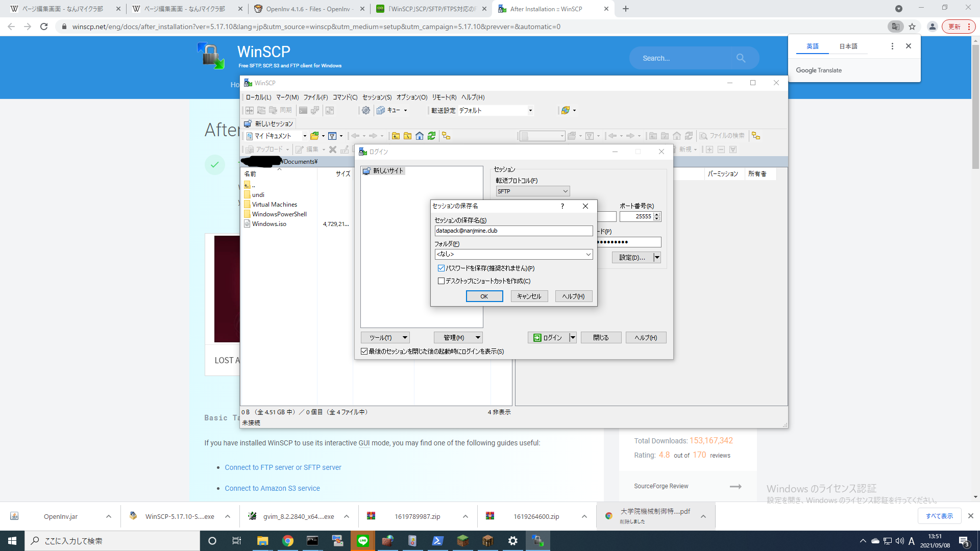Open the 管理(M) manage dropdown button
This screenshot has height=551, width=980.
tap(458, 338)
